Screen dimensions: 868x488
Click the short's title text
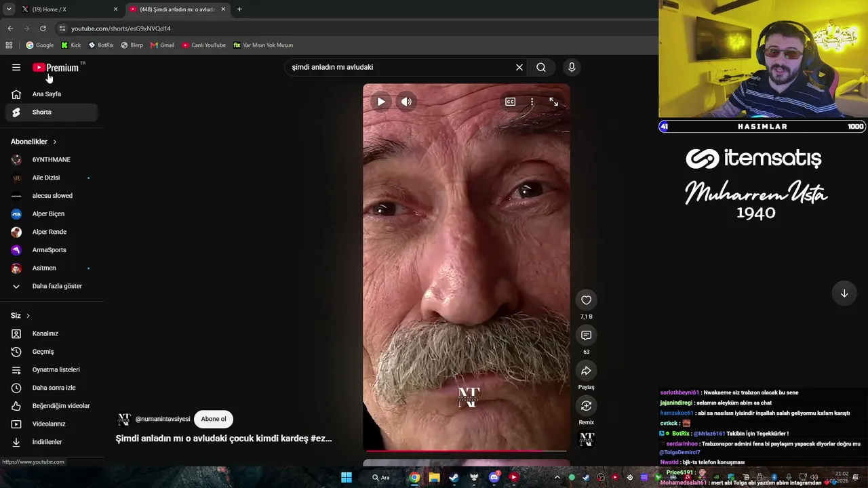224,439
